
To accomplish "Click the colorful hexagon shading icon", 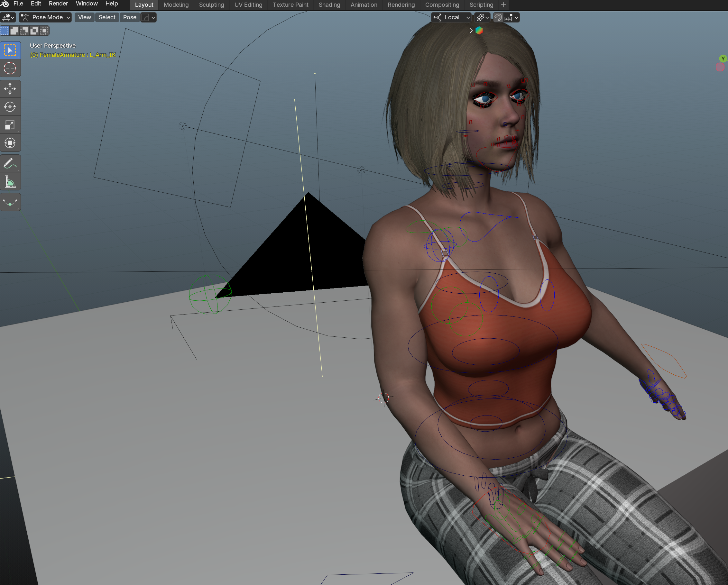I will 479,30.
